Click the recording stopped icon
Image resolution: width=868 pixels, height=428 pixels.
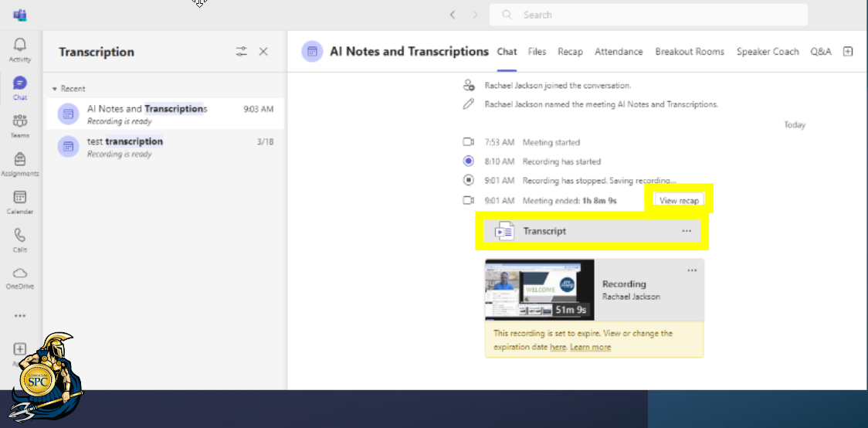tap(468, 180)
